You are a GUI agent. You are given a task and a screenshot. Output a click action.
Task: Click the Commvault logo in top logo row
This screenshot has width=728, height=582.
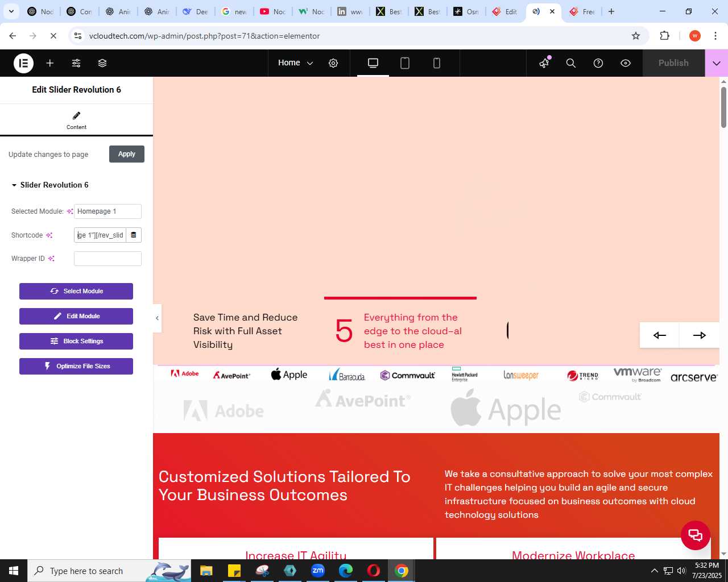pos(407,375)
